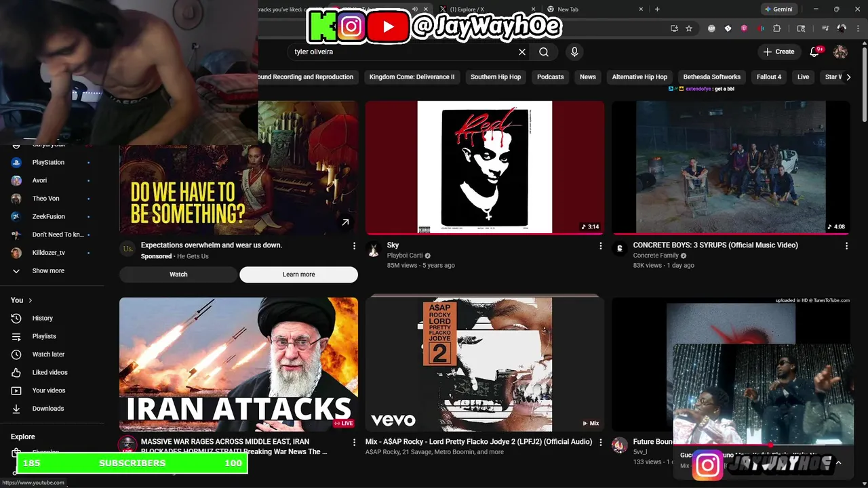Open Chrome's three-dot menu

click(x=856, y=28)
